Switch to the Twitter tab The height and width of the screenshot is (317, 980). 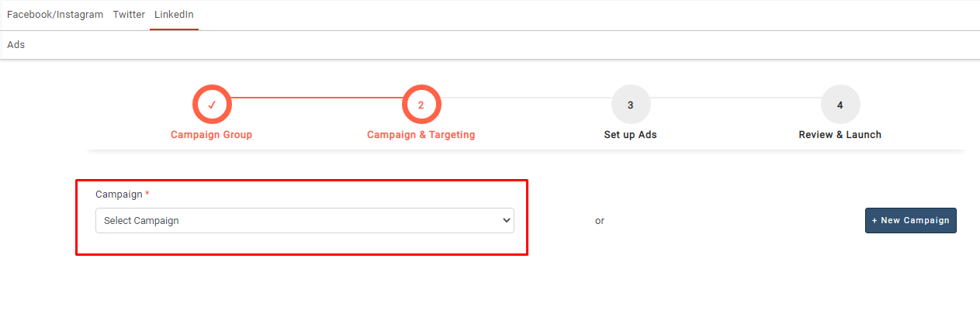click(x=129, y=15)
